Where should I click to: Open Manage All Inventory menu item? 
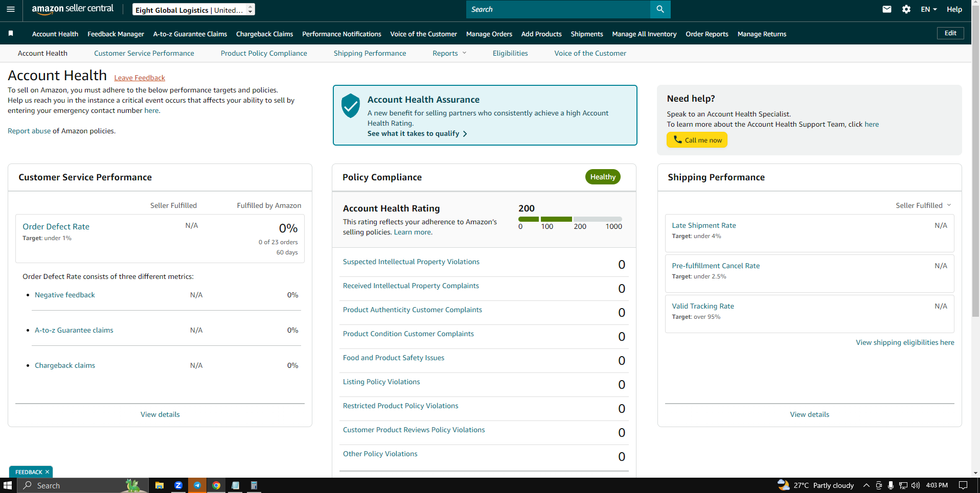tap(644, 34)
